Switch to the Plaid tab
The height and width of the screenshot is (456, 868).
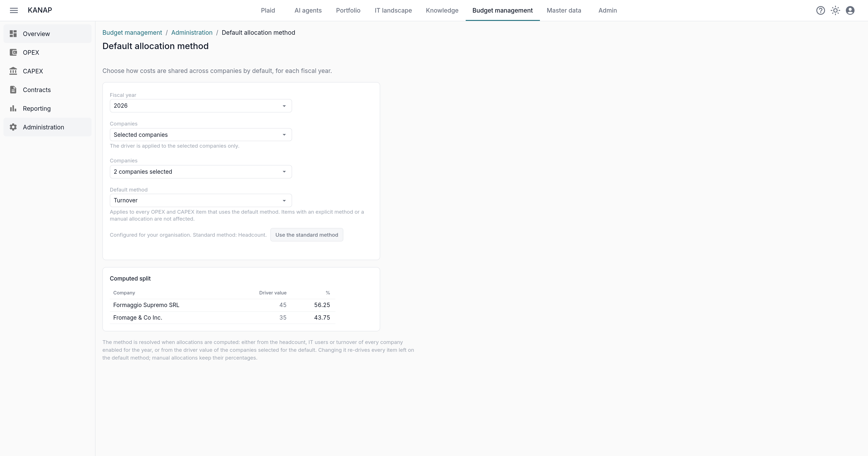[x=268, y=10]
